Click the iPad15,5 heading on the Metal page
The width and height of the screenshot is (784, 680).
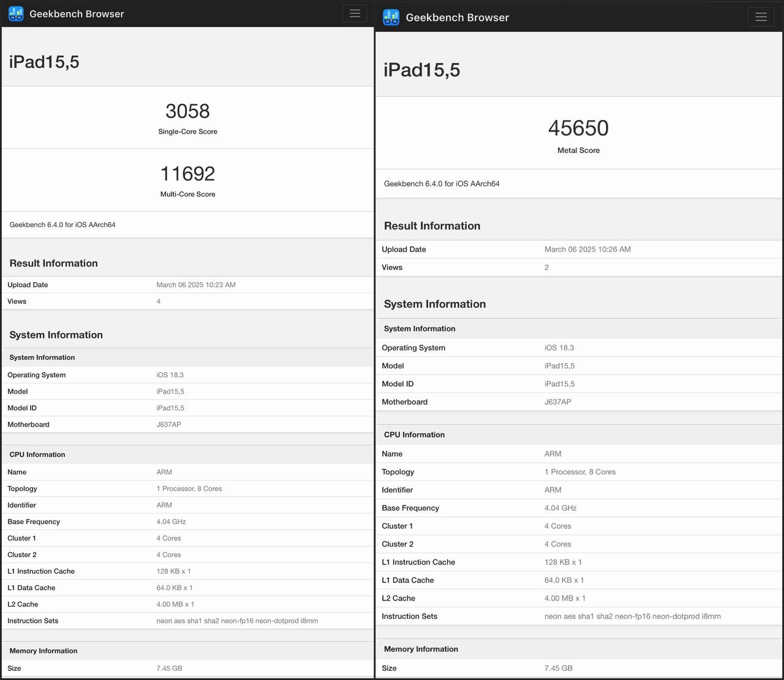click(x=421, y=70)
